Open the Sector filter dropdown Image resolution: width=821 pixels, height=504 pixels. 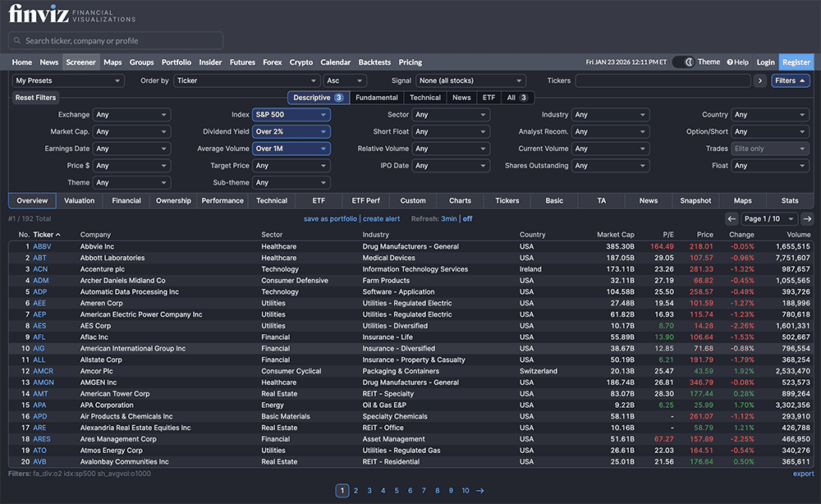tap(451, 115)
